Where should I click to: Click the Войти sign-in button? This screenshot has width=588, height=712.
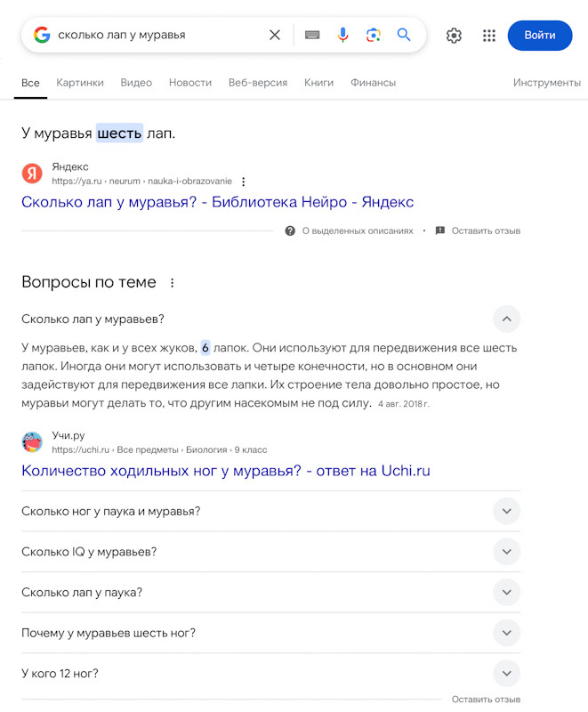coord(540,36)
